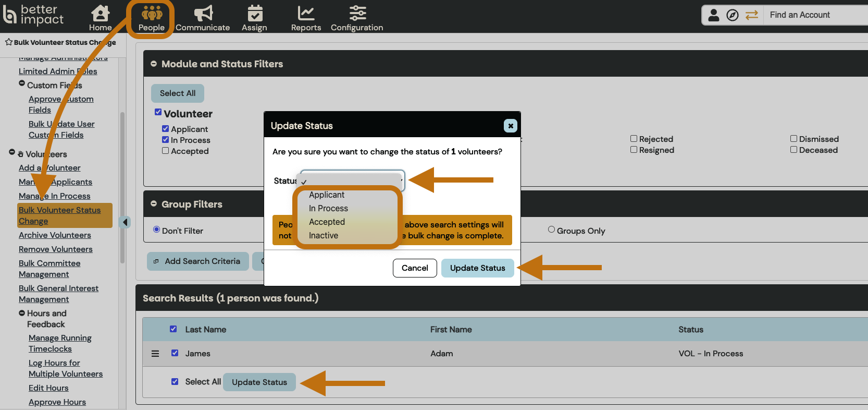Click the orange switch arrows icon

(x=751, y=15)
